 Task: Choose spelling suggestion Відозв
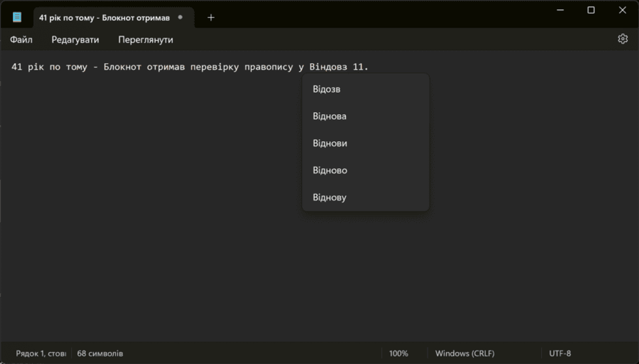(365, 89)
